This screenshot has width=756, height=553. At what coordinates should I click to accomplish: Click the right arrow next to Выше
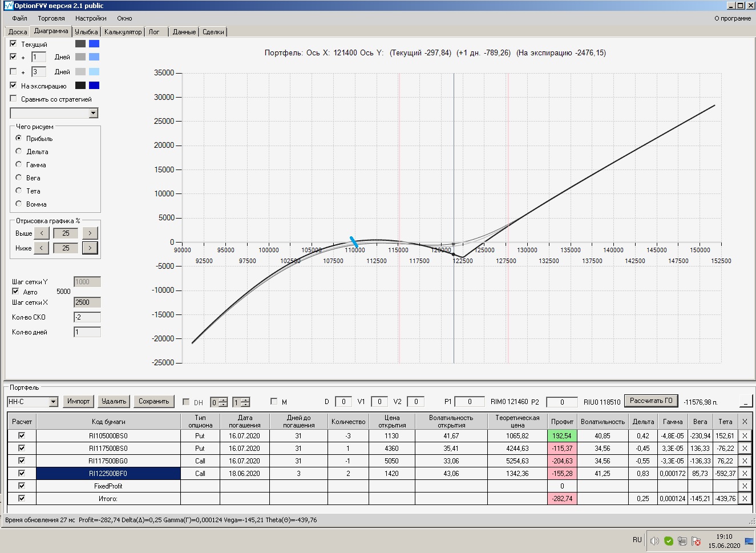click(x=90, y=233)
